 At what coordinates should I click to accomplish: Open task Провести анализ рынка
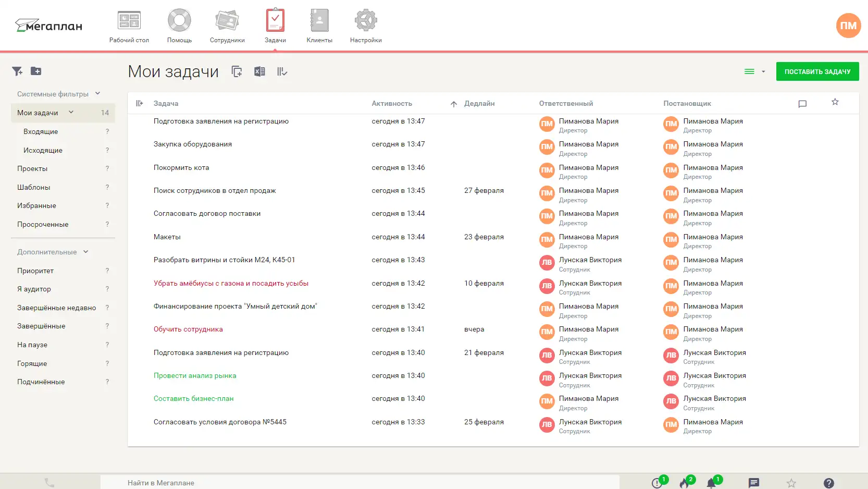[195, 375]
